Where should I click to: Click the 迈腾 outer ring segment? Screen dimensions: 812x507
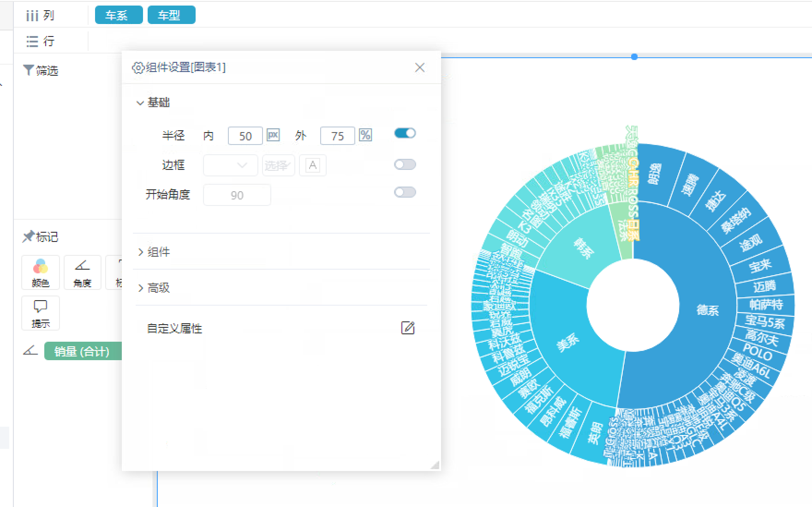(764, 286)
